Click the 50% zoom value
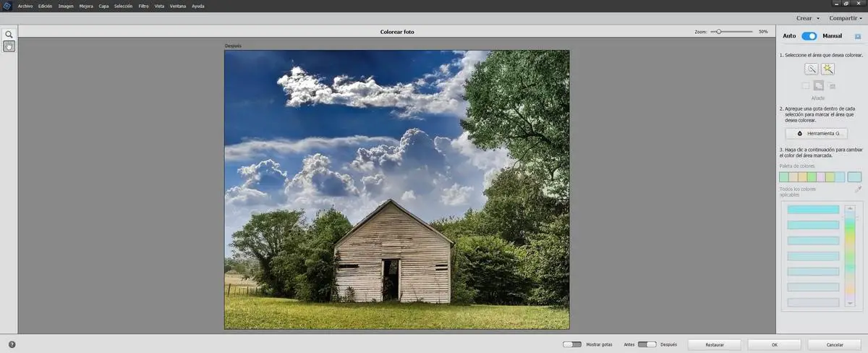This screenshot has width=868, height=353. 763,32
